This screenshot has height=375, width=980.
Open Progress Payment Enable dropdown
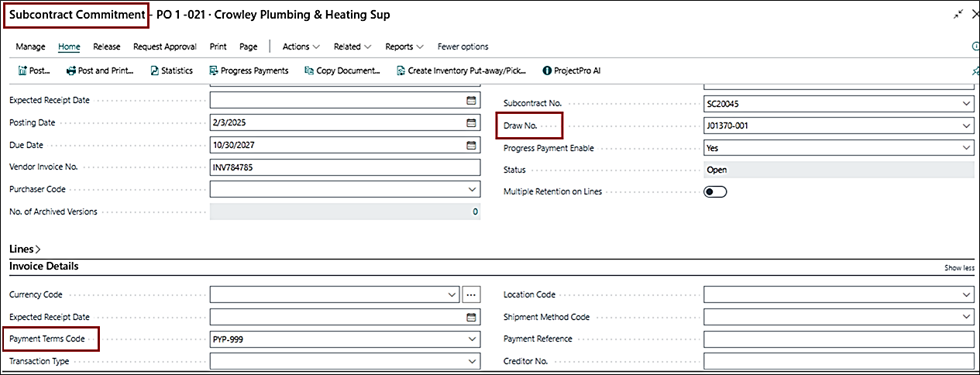[x=965, y=148]
